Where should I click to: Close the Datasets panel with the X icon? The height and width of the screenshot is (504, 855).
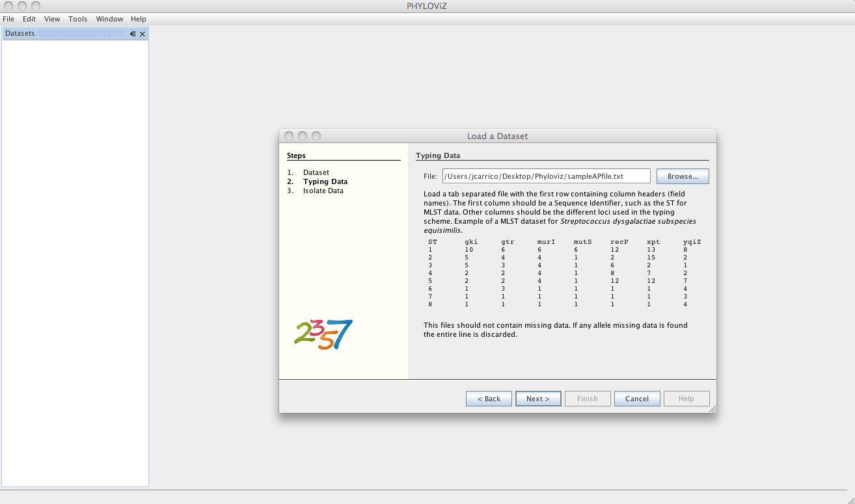coord(142,34)
